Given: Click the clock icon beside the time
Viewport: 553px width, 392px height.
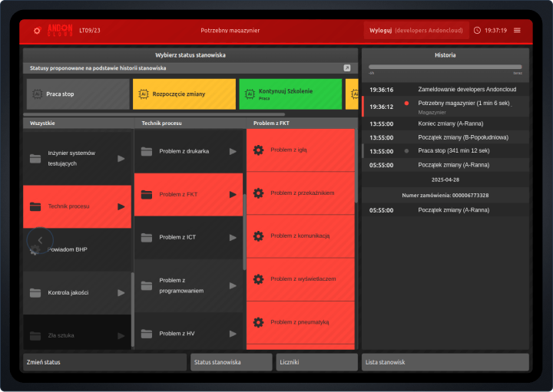Looking at the screenshot, I should pyautogui.click(x=477, y=31).
